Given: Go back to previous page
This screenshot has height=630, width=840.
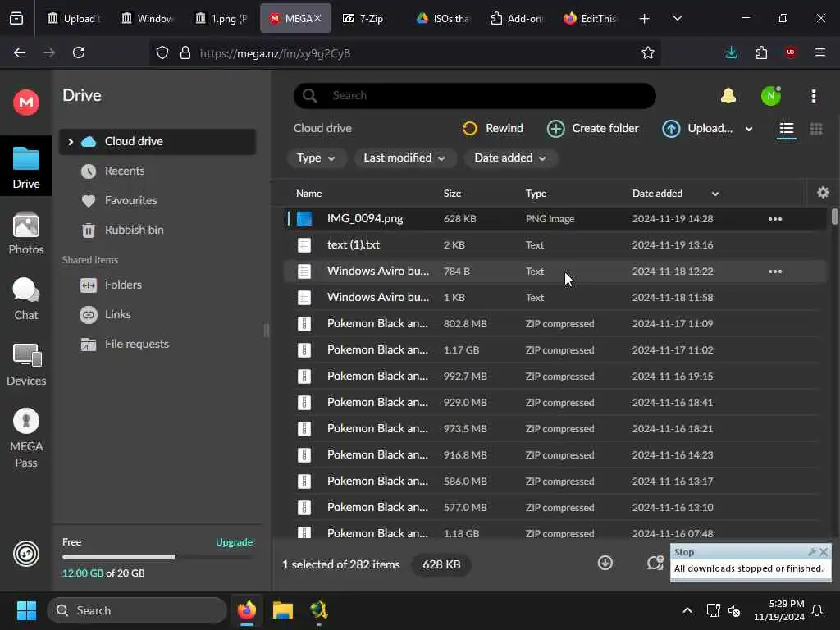Looking at the screenshot, I should click(20, 52).
